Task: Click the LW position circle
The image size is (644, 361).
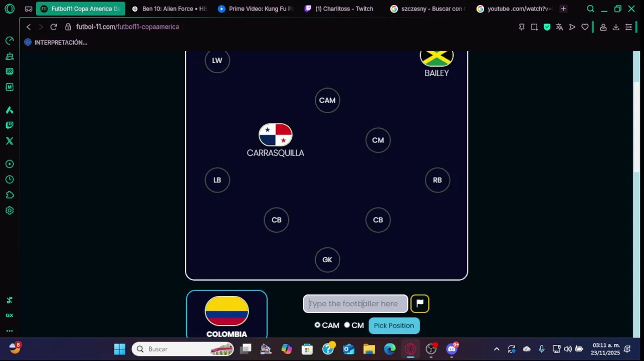Action: [x=217, y=60]
